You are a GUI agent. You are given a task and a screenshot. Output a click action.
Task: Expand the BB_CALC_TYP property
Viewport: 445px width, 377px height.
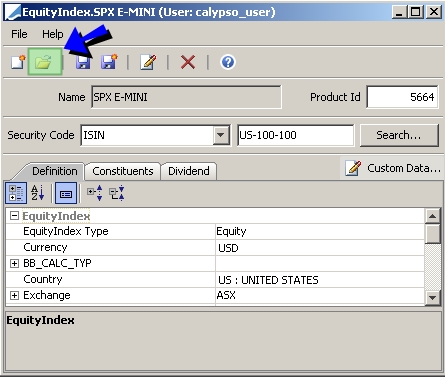14,264
